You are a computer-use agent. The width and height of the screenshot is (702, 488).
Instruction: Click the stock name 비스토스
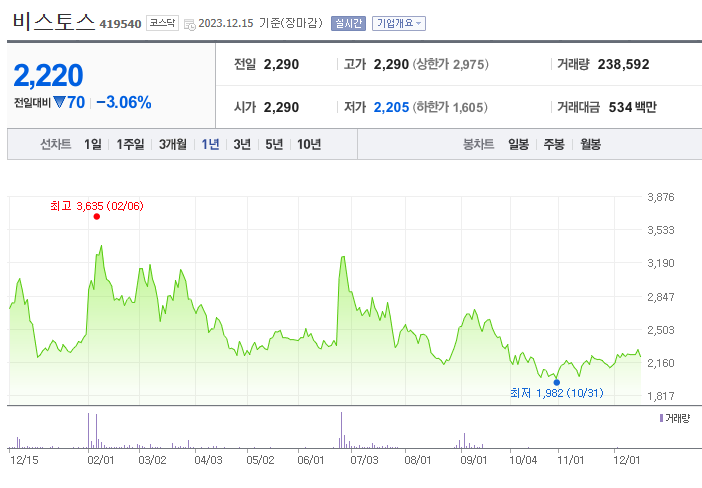coord(54,21)
